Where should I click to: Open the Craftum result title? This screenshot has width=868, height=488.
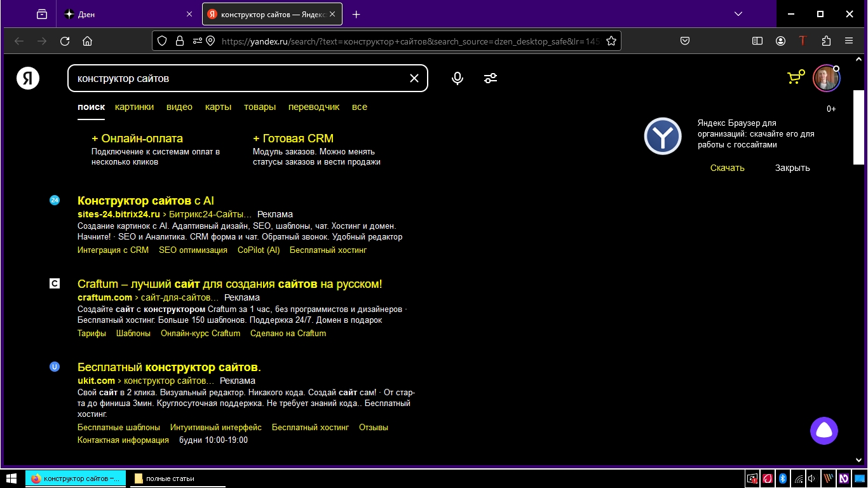[x=230, y=284]
